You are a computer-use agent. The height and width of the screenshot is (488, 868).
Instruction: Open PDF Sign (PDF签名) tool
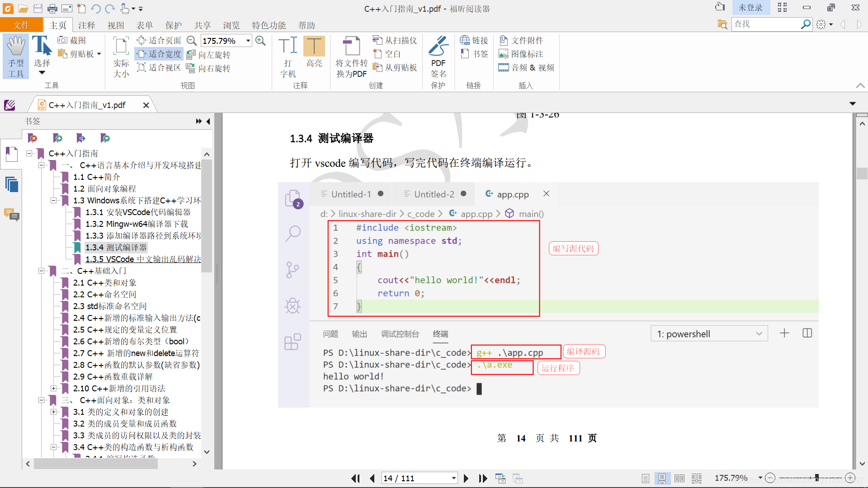click(x=438, y=57)
